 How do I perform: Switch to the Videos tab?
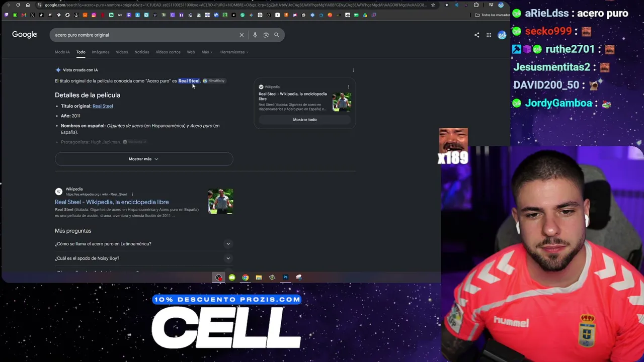122,52
